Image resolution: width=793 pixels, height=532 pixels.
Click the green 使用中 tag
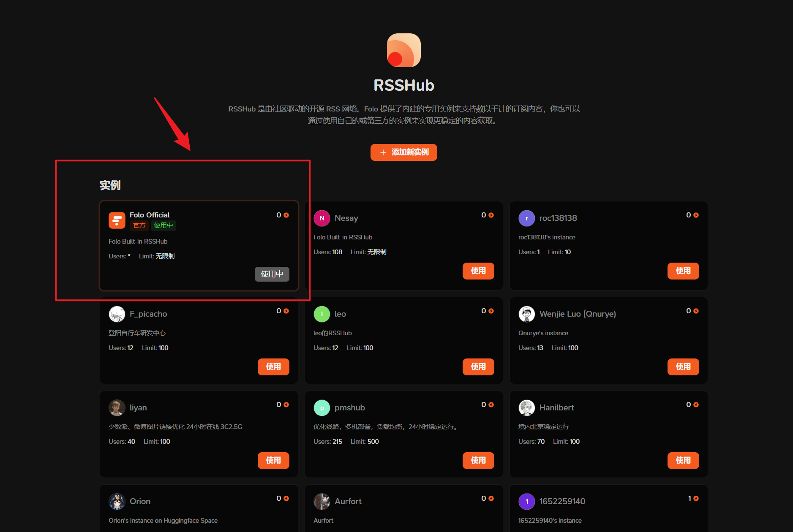[x=164, y=225]
